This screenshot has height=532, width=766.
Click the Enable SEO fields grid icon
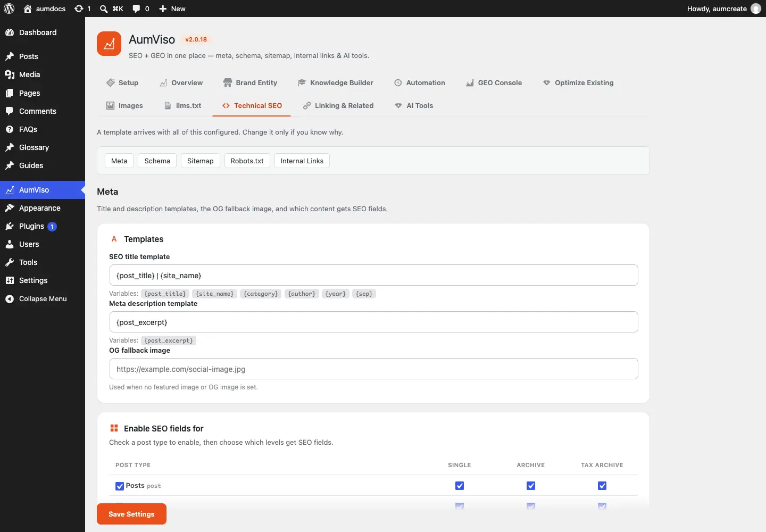coord(114,428)
